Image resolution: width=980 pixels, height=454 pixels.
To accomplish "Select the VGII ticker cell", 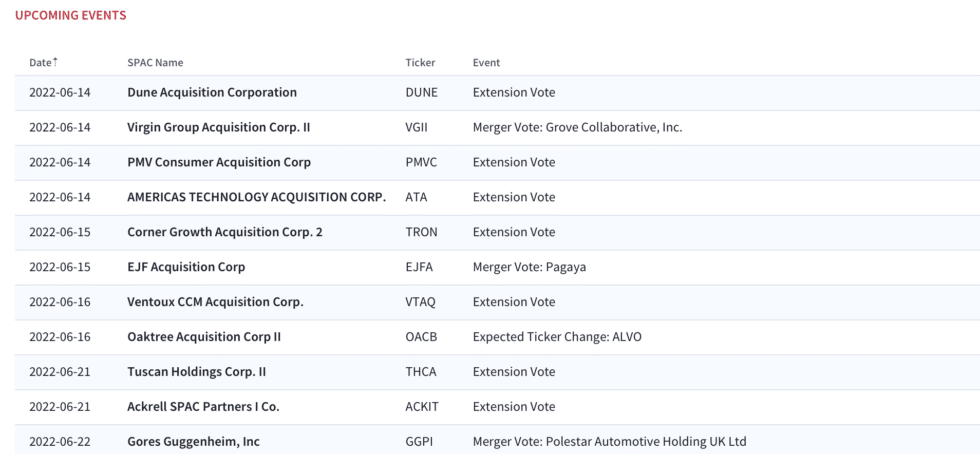I will (x=416, y=128).
